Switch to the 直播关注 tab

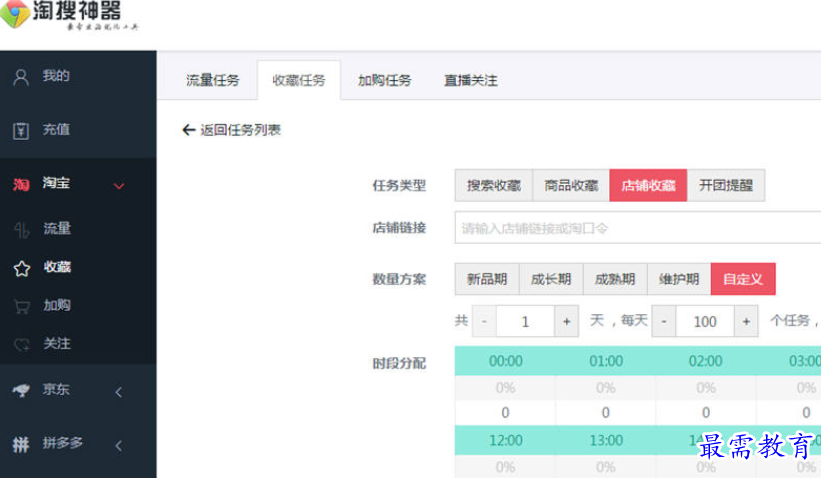[471, 80]
